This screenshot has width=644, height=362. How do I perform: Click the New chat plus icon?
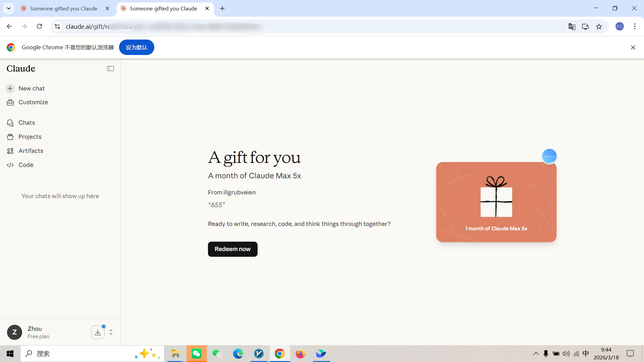(10, 88)
